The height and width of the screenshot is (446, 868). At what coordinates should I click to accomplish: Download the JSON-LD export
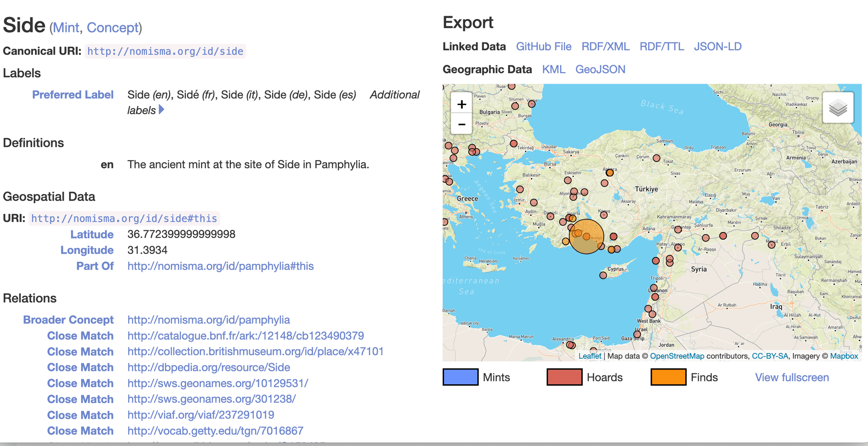pos(718,46)
